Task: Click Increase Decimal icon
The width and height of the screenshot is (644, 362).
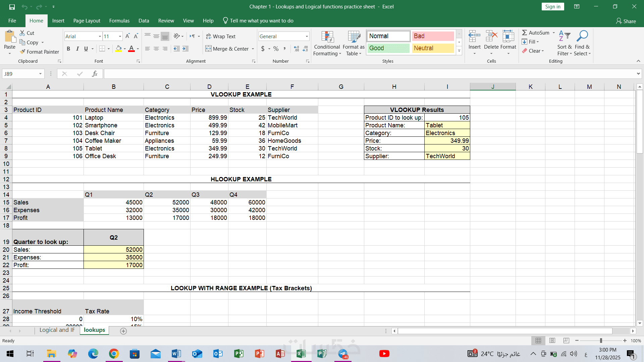Action: coord(297,49)
